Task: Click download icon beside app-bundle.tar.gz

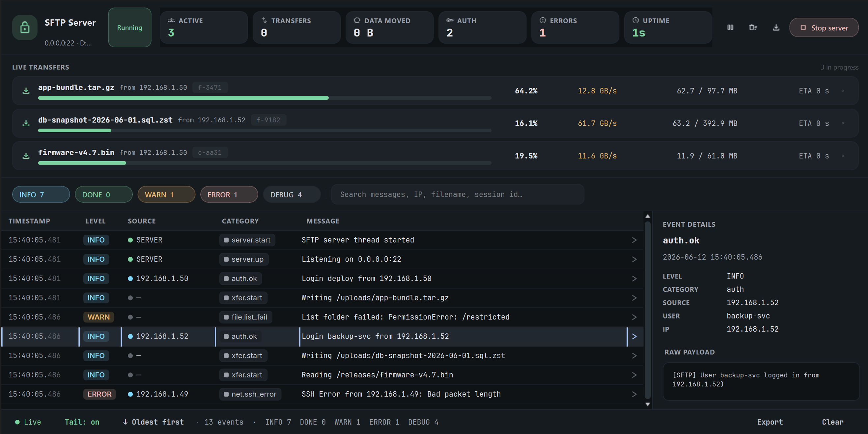Action: [26, 91]
